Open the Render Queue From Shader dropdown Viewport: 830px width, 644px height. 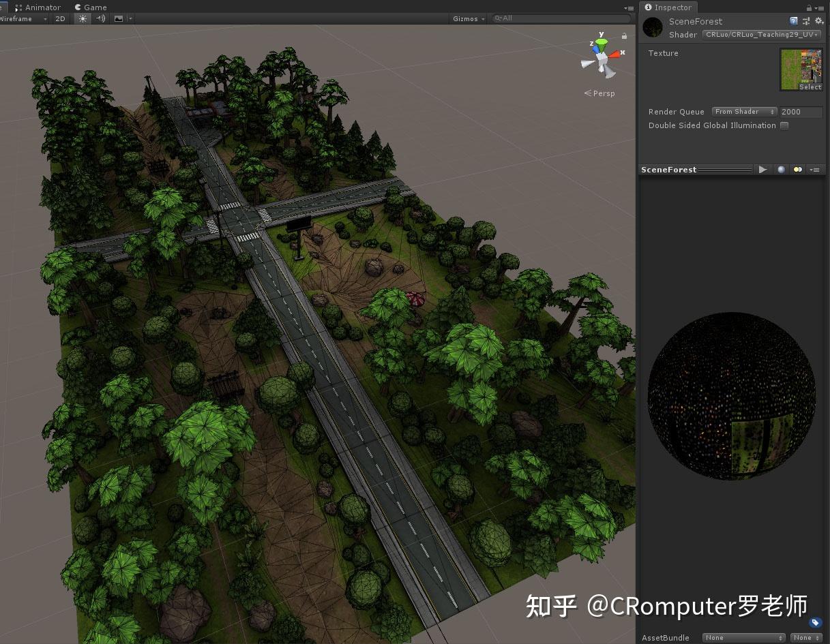[744, 111]
